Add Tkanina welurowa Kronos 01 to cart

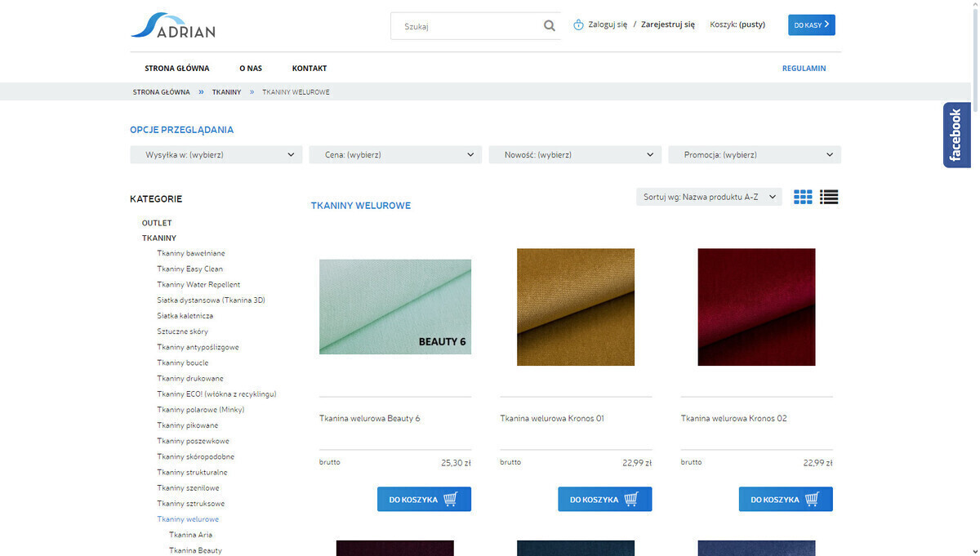(604, 499)
